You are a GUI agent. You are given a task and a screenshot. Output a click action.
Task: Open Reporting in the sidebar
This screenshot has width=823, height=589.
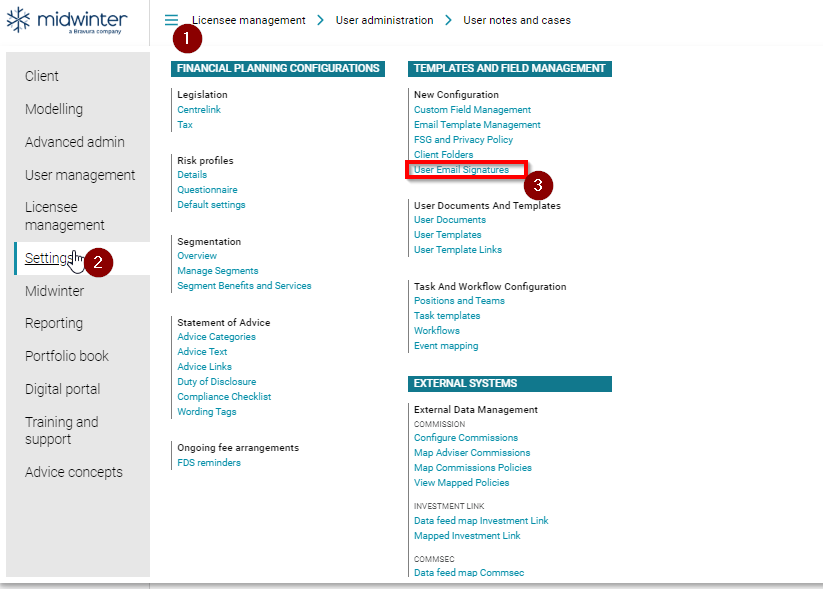pos(54,323)
